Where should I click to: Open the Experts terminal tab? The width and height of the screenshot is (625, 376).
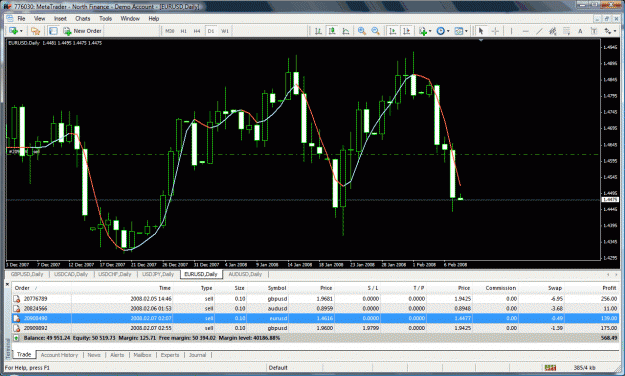(170, 355)
